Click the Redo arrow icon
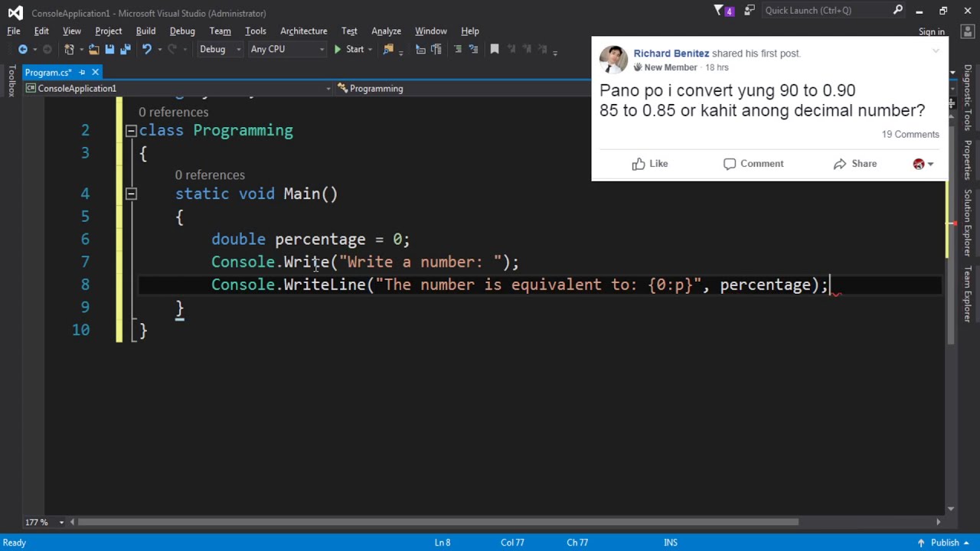 pyautogui.click(x=172, y=49)
